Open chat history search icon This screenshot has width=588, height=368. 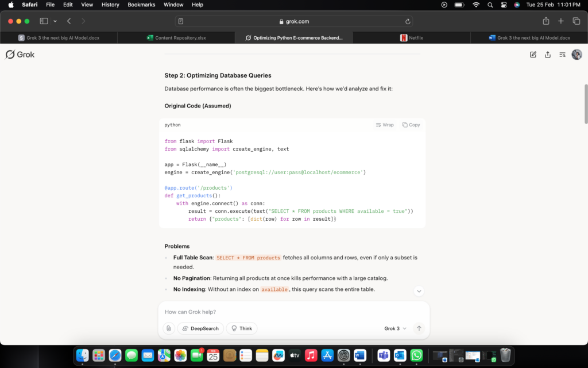[x=563, y=55]
